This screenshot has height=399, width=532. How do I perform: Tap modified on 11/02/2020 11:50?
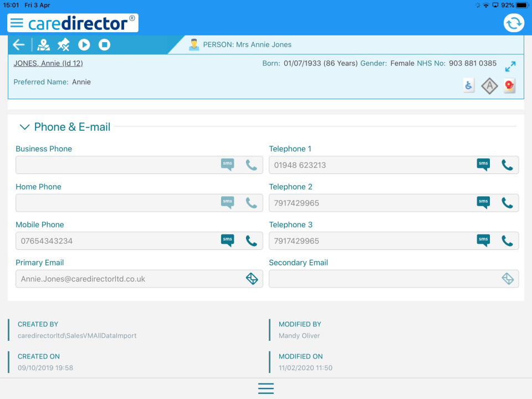pos(305,368)
